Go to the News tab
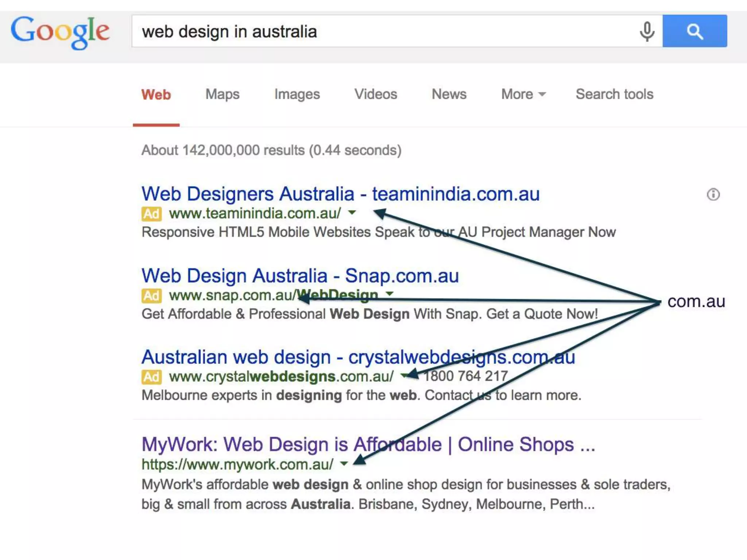The height and width of the screenshot is (560, 747). pyautogui.click(x=449, y=94)
